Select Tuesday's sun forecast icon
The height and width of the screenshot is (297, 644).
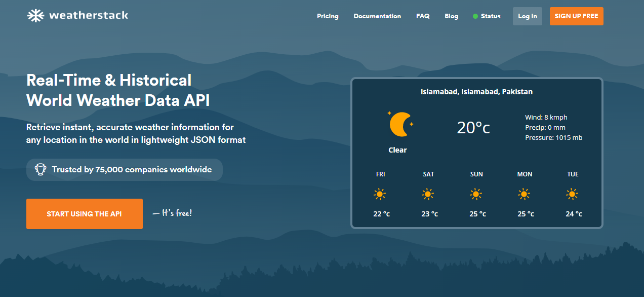(x=572, y=194)
